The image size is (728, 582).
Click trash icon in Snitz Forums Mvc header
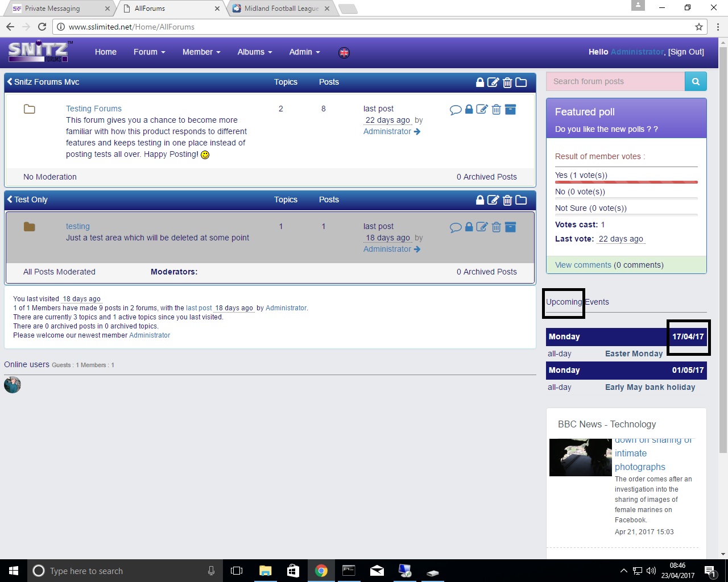pyautogui.click(x=507, y=82)
